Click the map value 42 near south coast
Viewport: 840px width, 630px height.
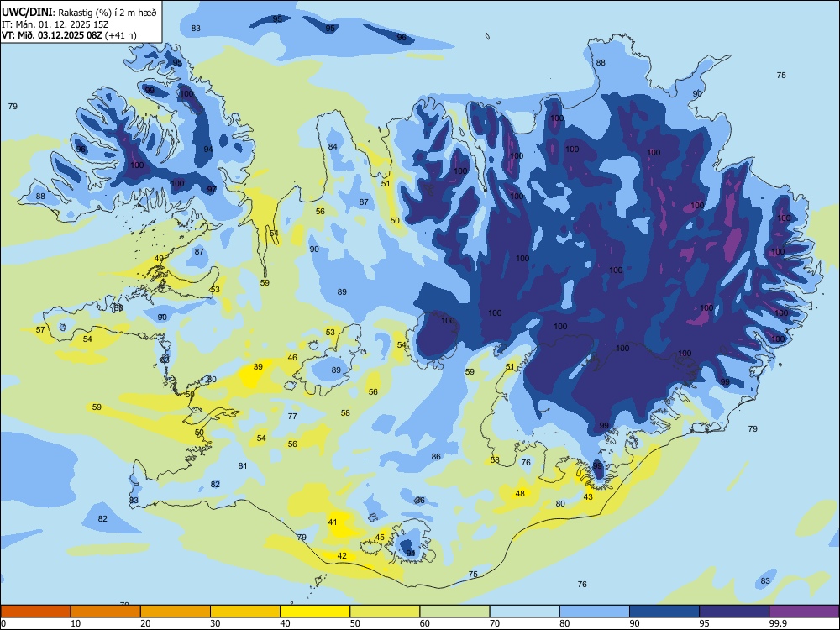click(342, 555)
